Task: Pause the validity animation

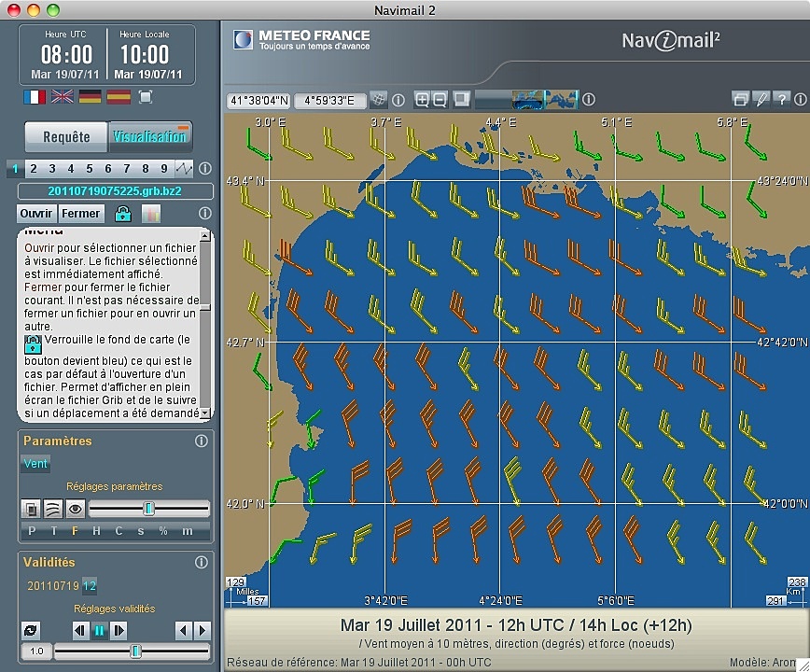Action: point(99,630)
